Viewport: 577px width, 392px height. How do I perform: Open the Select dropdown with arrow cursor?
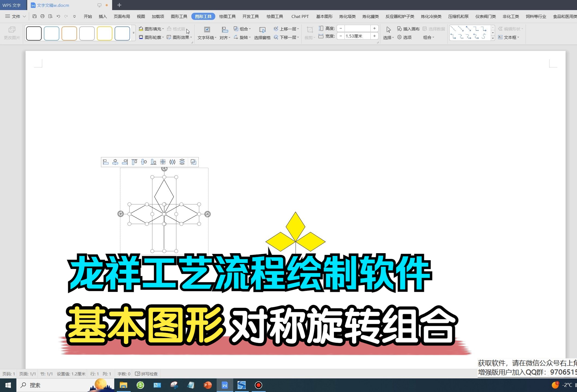[x=388, y=33]
